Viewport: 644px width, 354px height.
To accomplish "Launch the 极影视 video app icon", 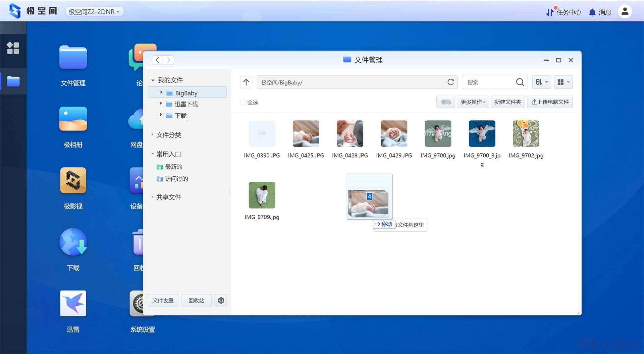I will tap(73, 181).
